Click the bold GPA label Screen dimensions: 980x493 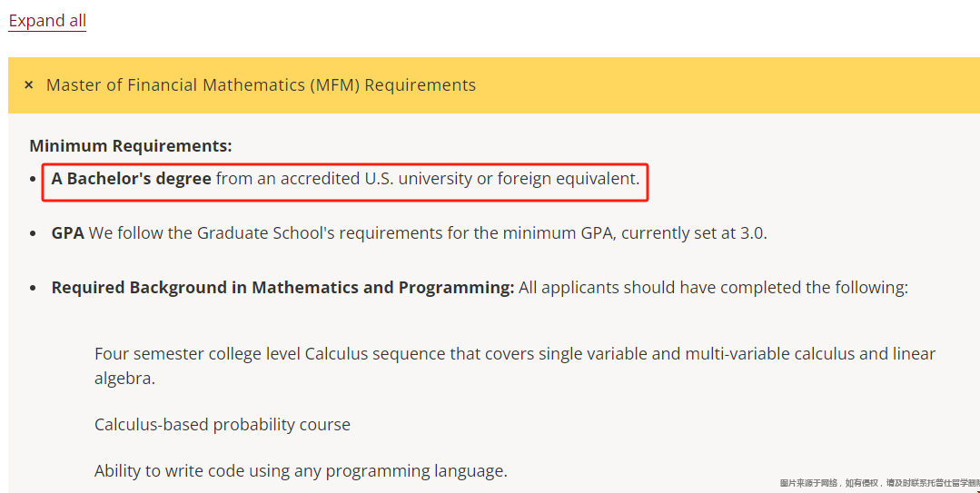67,233
